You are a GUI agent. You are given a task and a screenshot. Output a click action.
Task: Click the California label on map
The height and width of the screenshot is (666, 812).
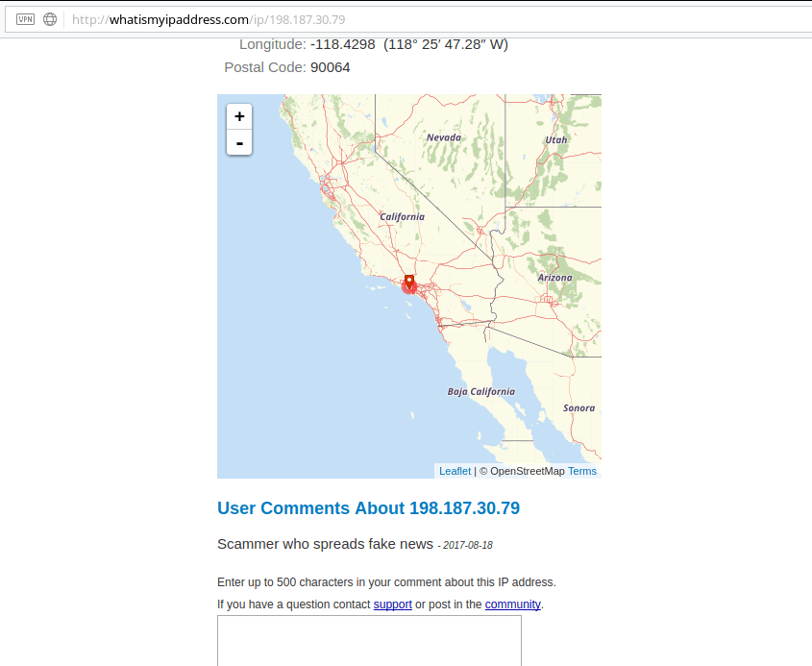click(x=402, y=217)
